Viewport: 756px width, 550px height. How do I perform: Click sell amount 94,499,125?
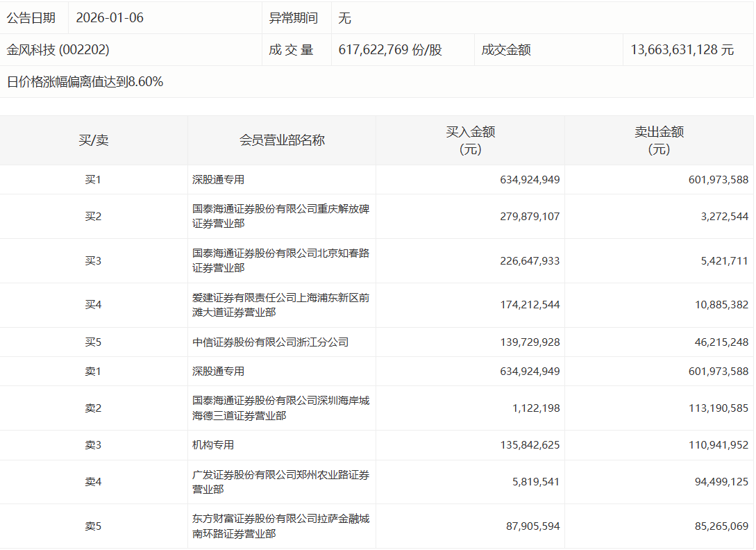click(722, 481)
